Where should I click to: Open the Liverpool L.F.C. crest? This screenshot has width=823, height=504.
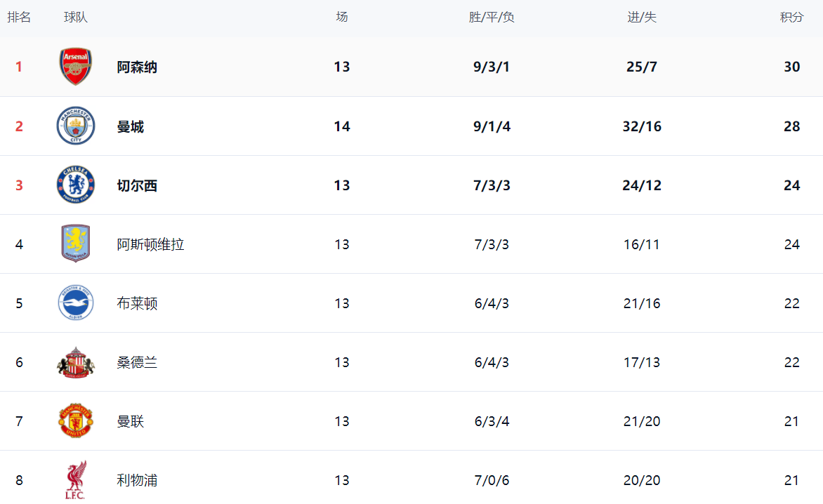(75, 480)
